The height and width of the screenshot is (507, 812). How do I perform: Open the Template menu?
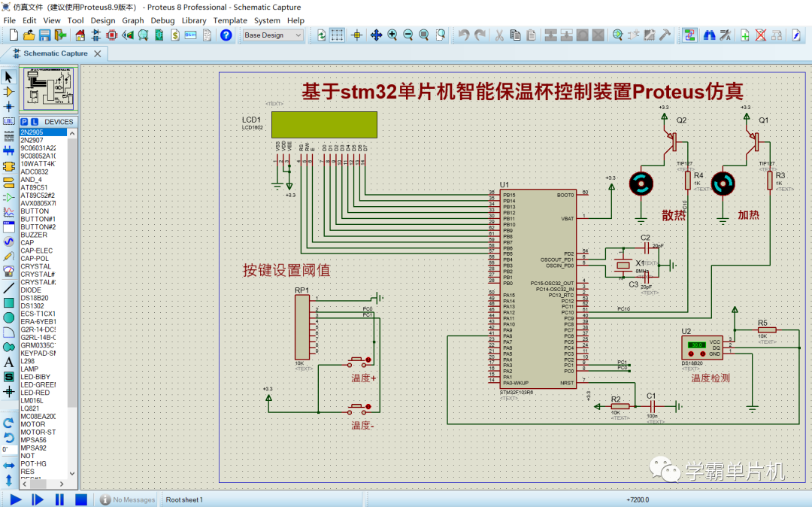point(230,20)
